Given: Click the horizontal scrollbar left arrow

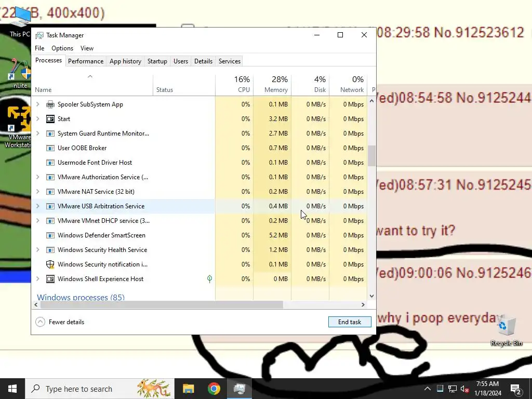Looking at the screenshot, I should point(36,304).
